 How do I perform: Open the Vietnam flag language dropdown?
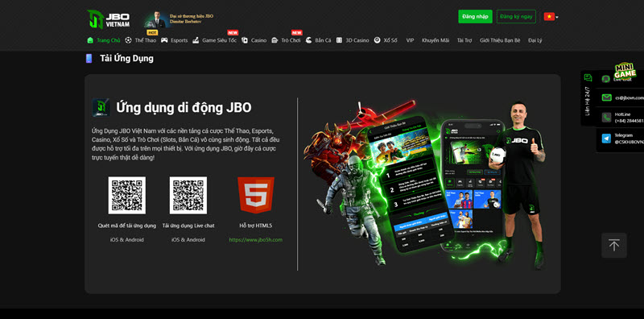point(551,16)
